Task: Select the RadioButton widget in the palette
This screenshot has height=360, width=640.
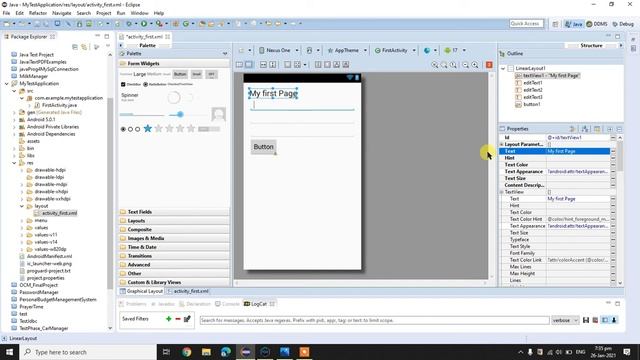Action: point(155,84)
